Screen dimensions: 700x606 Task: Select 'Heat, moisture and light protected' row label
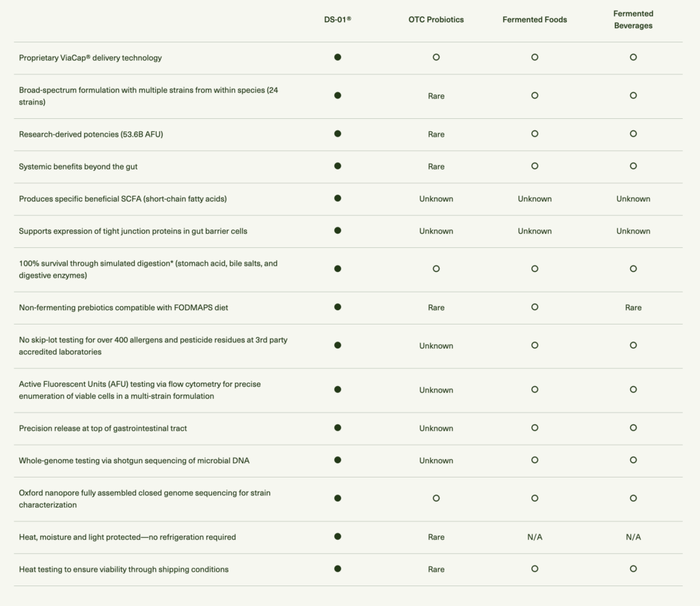(127, 537)
